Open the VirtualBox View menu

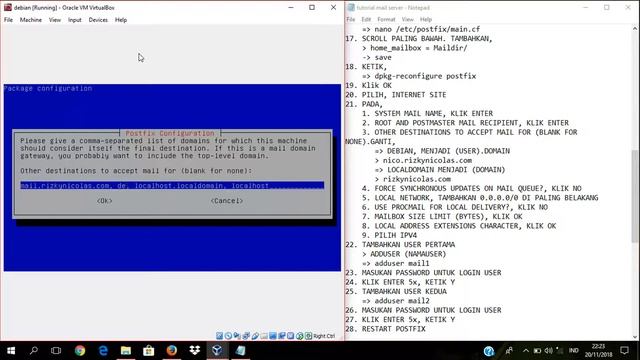pos(55,20)
